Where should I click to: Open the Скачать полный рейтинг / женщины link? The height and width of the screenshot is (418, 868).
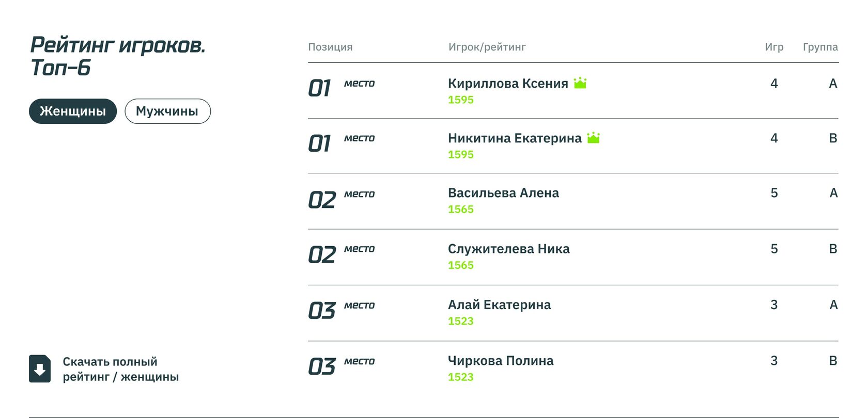point(120,369)
